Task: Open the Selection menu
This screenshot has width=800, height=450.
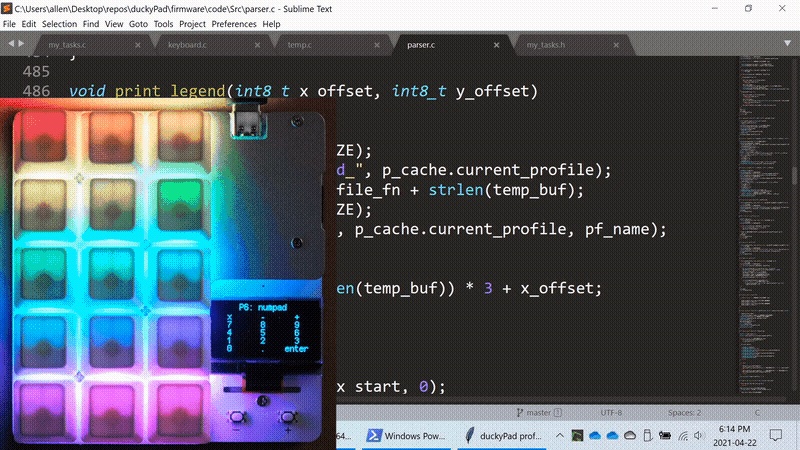Action: point(59,23)
